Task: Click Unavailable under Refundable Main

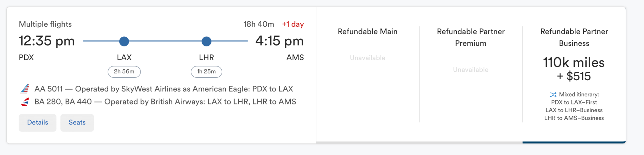Action: click(x=367, y=58)
